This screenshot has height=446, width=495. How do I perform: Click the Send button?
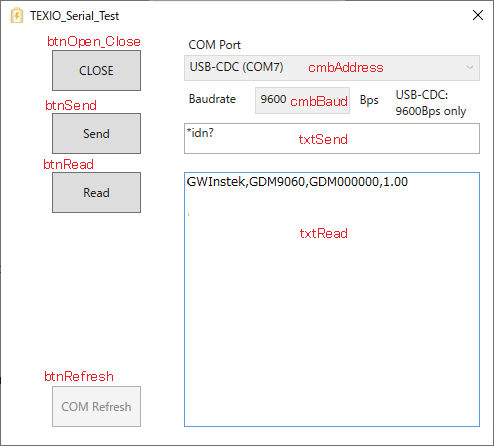96,133
